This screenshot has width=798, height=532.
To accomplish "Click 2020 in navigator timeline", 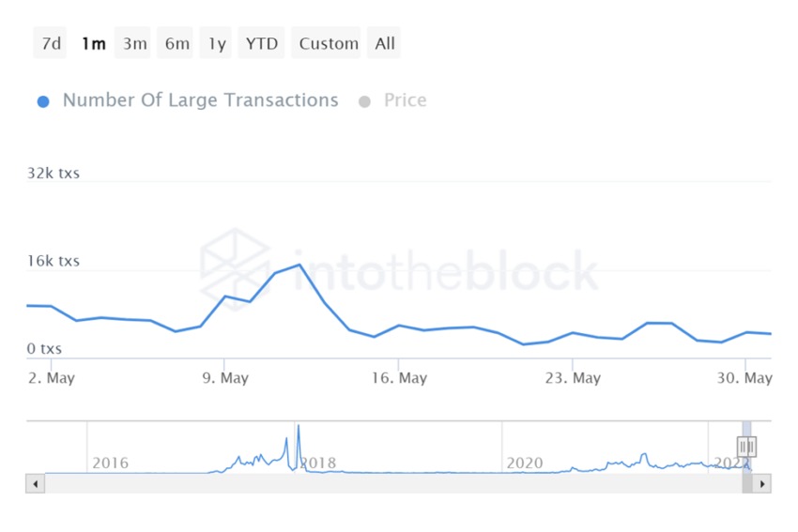I will pyautogui.click(x=525, y=464).
